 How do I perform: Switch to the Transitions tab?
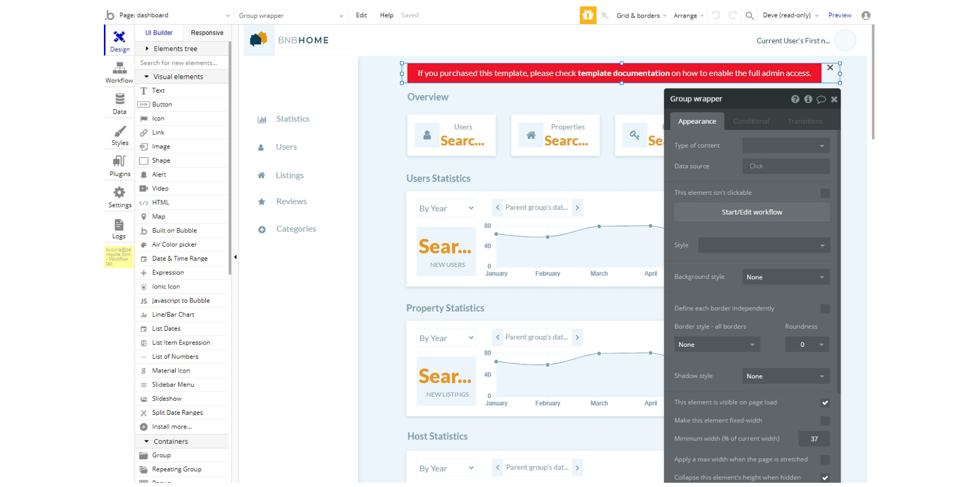(x=805, y=121)
